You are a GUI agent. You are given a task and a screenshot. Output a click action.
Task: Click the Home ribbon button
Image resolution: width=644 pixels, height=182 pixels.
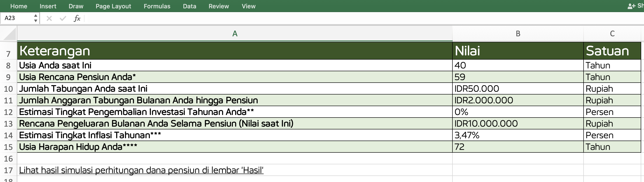(x=19, y=6)
